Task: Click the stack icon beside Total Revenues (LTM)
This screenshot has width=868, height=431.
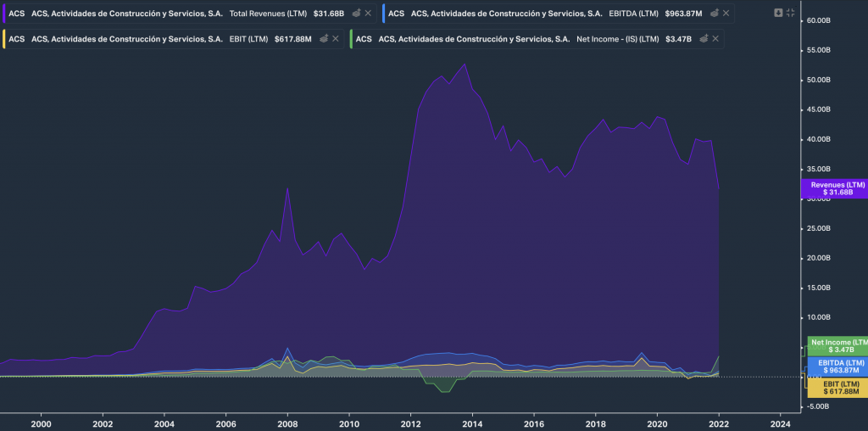Action: click(x=356, y=14)
